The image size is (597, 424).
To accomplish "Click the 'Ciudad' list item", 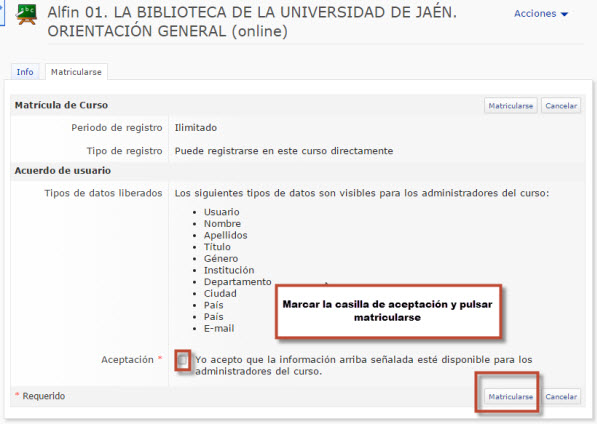I will click(220, 294).
